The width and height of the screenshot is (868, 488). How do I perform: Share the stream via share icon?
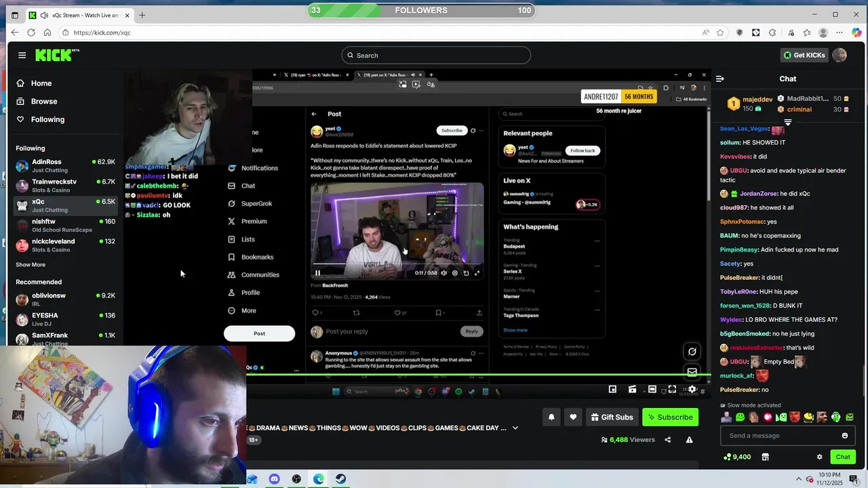[x=667, y=440]
